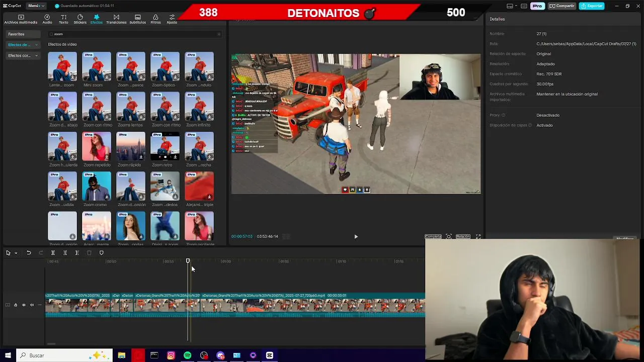This screenshot has height=362, width=644.
Task: Click the Completa quality button
Action: tap(433, 236)
